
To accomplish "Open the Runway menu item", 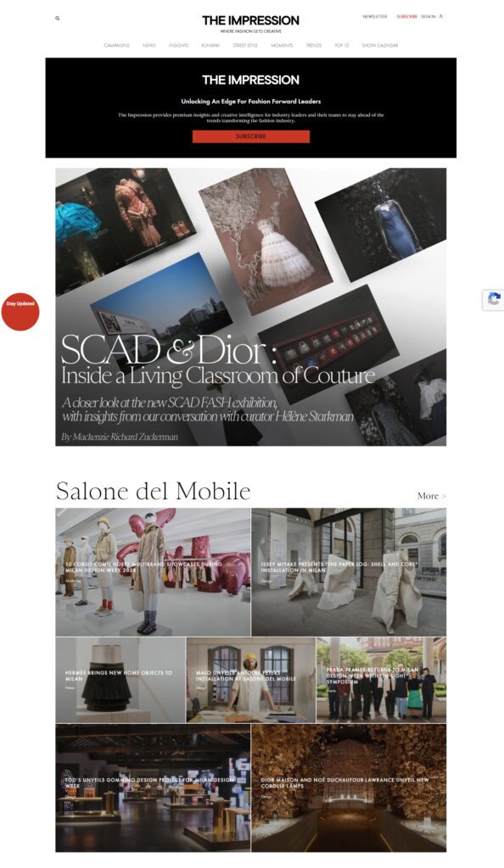I will 210,46.
